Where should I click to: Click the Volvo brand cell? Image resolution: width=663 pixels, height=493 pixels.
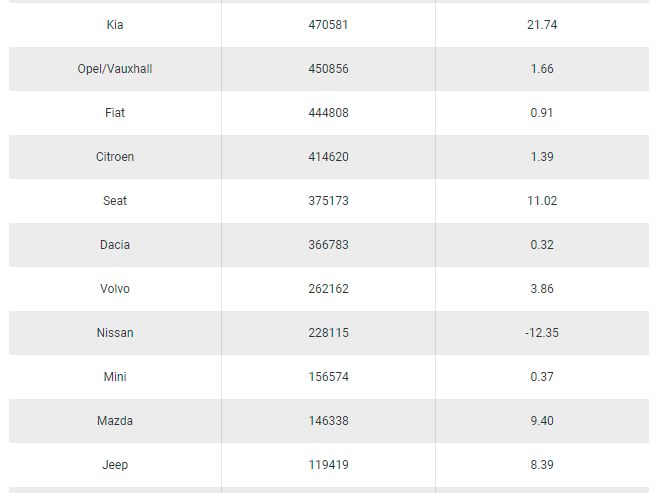tap(115, 289)
